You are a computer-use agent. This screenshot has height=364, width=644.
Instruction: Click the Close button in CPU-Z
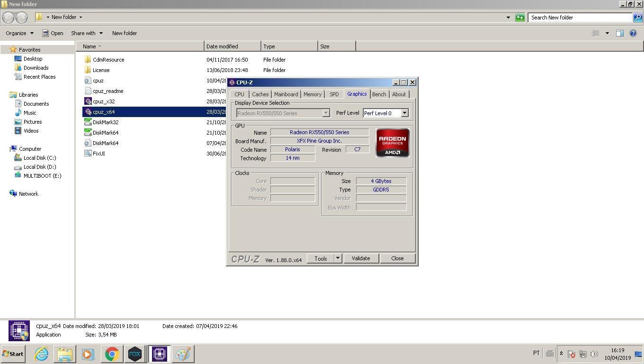tap(397, 258)
